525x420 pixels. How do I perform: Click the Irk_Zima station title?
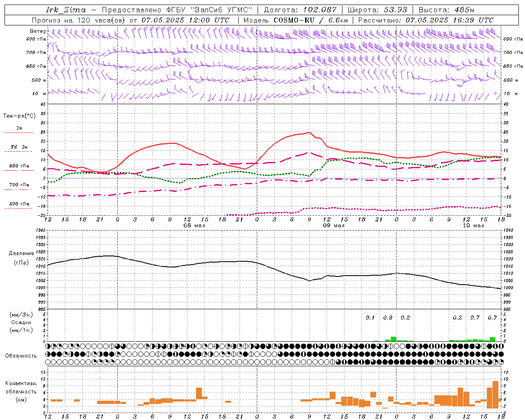click(66, 10)
